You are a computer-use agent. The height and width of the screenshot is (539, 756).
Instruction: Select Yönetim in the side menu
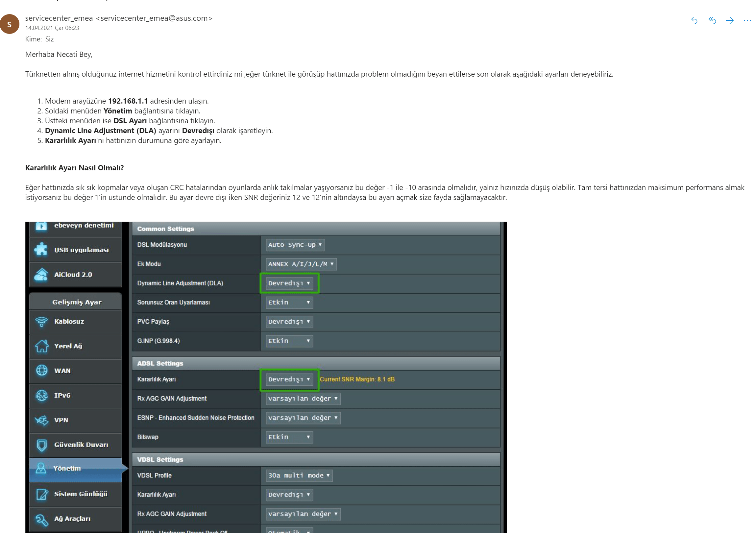pyautogui.click(x=67, y=468)
